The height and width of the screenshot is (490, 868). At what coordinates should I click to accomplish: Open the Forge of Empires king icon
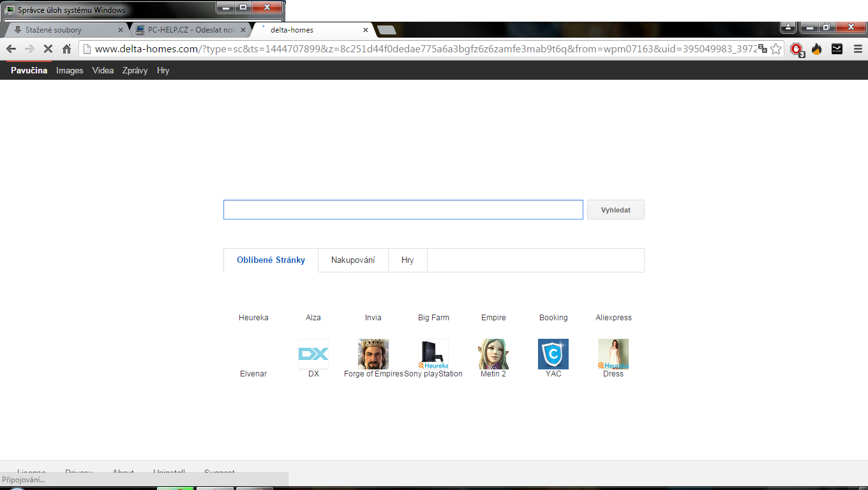373,354
